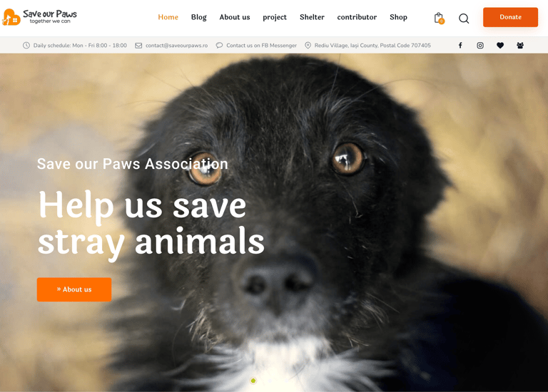Click the clock icon beside daily schedule
Screen dimensions: 548x392
[26, 46]
